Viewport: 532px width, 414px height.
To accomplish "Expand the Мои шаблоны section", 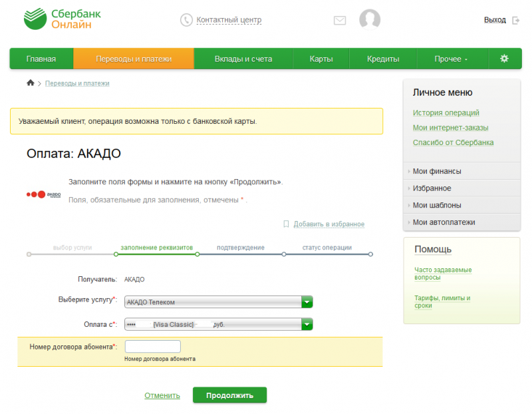I will [x=462, y=205].
